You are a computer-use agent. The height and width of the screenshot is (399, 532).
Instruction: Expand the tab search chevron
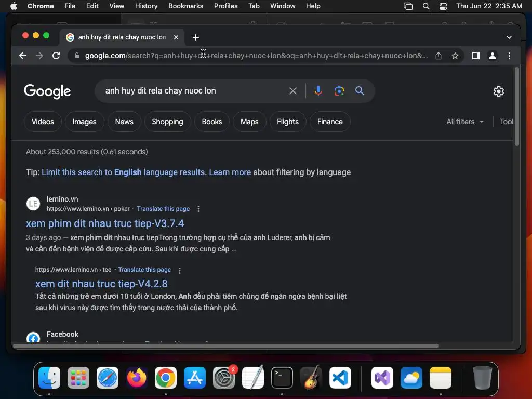pyautogui.click(x=509, y=37)
